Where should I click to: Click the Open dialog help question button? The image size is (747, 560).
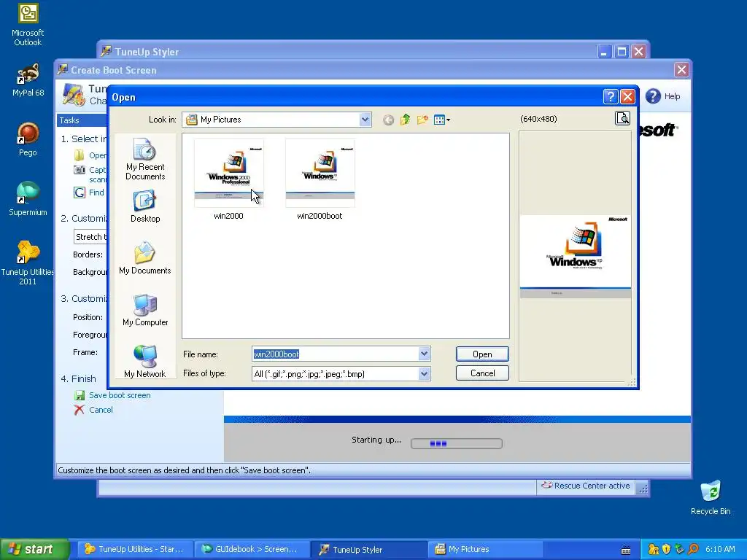(611, 97)
